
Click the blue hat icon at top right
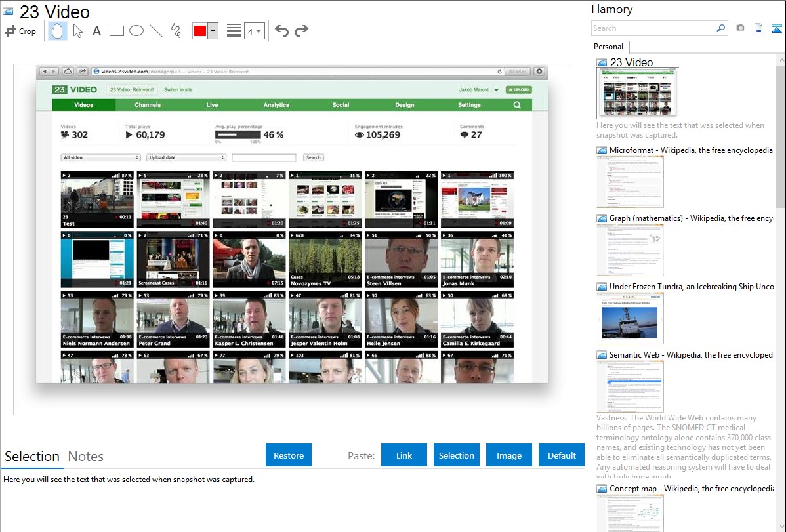tap(776, 29)
